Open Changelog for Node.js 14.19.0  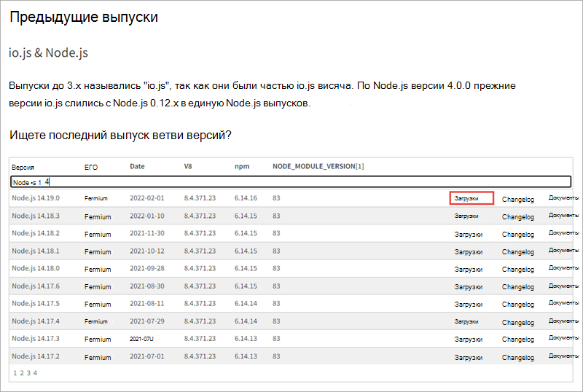click(x=518, y=200)
